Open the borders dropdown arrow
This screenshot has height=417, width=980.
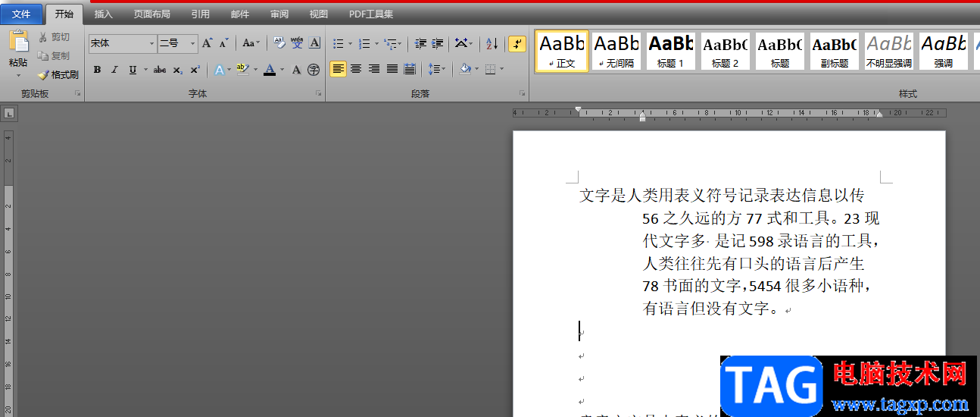pos(502,69)
